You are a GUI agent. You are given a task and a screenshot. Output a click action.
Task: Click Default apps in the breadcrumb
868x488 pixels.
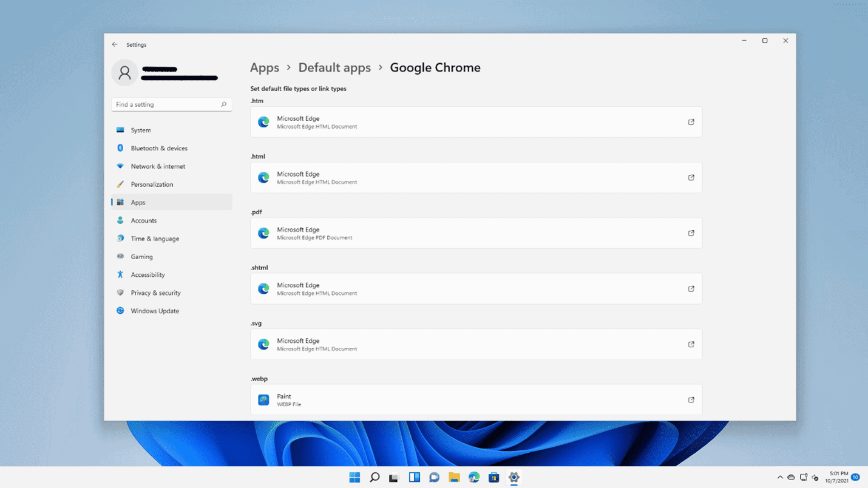click(334, 68)
